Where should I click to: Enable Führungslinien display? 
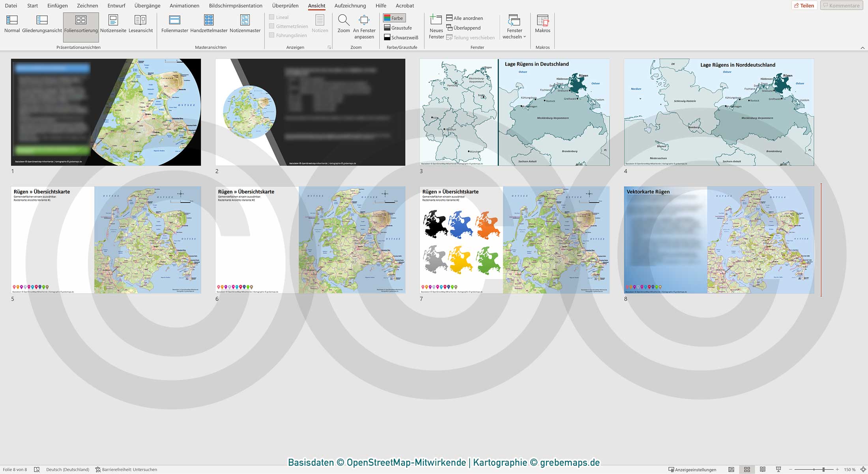272,35
